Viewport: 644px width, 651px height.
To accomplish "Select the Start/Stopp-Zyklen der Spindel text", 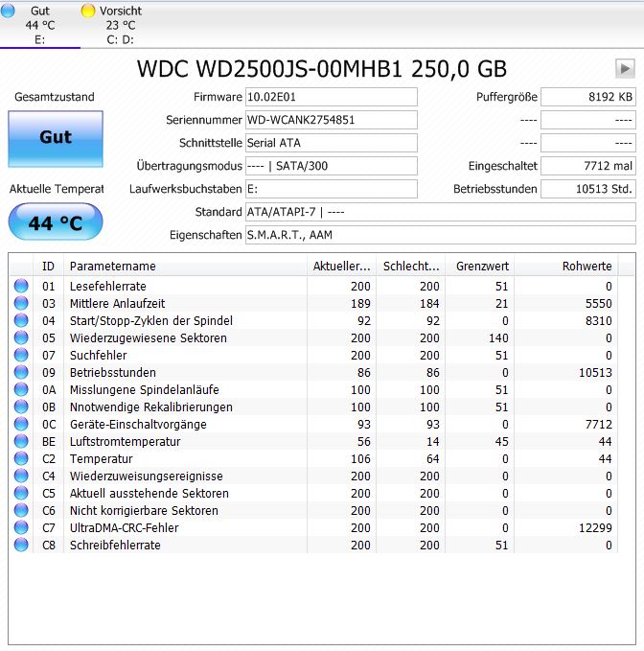I will click(151, 320).
